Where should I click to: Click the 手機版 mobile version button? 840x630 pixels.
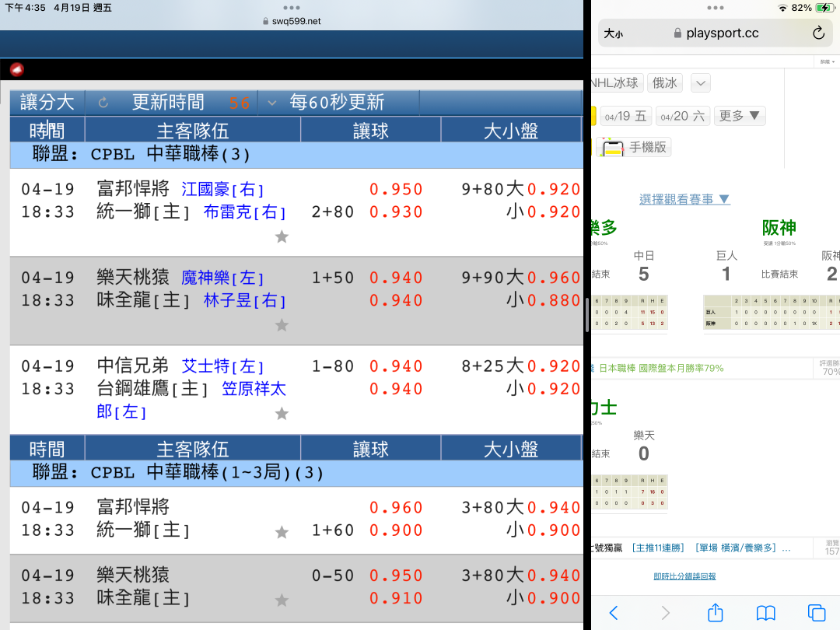tap(635, 147)
